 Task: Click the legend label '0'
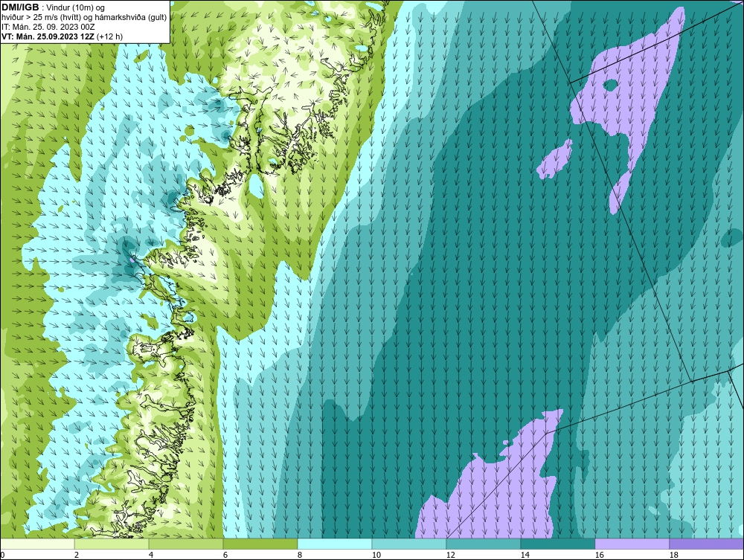click(2, 555)
